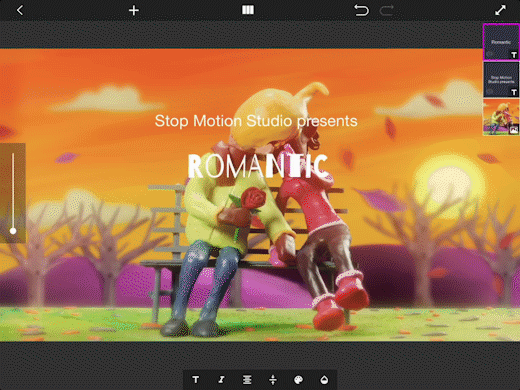Go back with the left chevron

20,10
